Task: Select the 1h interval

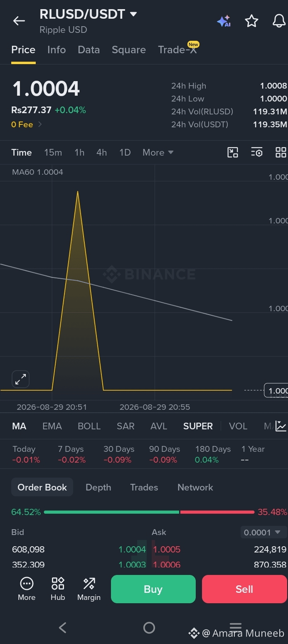Action: (79, 152)
